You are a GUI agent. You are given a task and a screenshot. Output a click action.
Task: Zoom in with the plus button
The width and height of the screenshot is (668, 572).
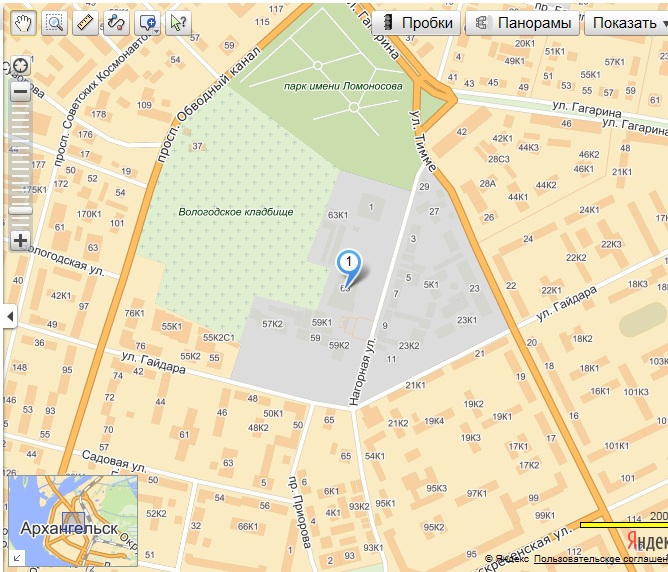pyautogui.click(x=19, y=240)
